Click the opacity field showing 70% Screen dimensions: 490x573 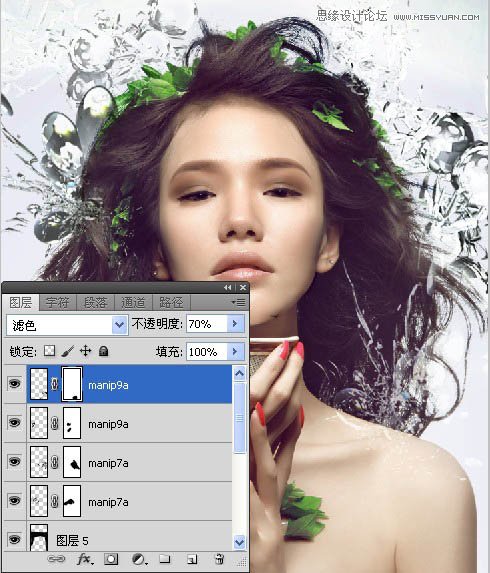click(x=207, y=324)
